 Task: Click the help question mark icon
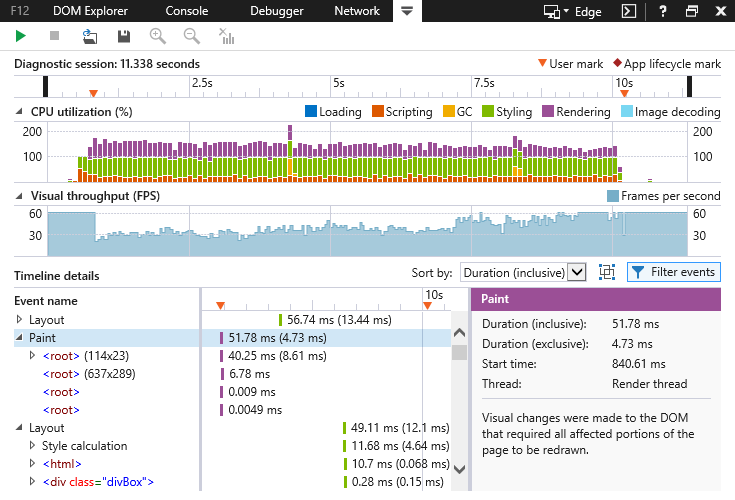(x=663, y=11)
